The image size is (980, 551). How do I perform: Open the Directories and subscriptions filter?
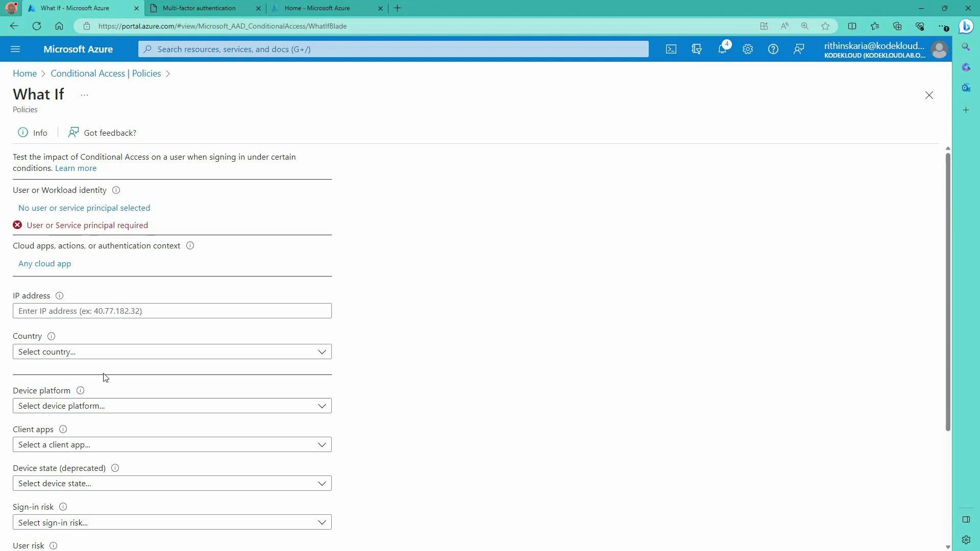697,49
